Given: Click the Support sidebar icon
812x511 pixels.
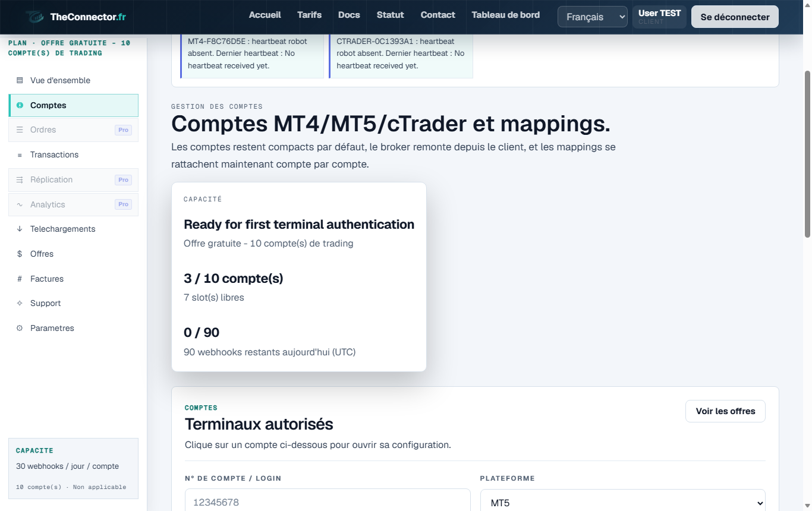Looking at the screenshot, I should point(20,303).
